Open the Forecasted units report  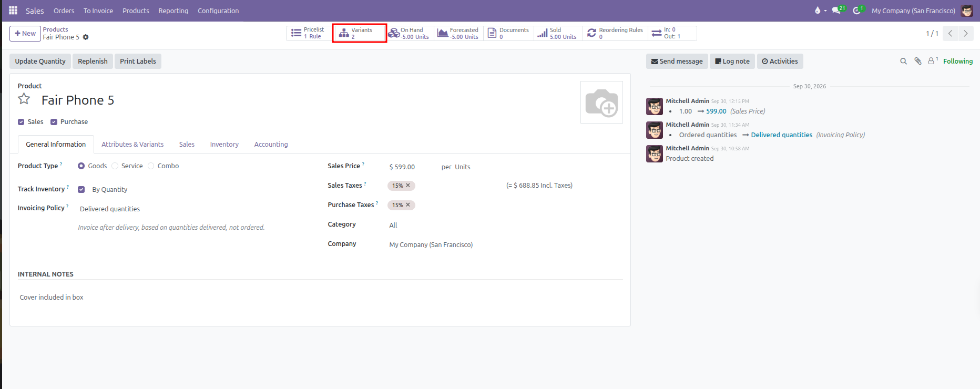[x=458, y=33]
